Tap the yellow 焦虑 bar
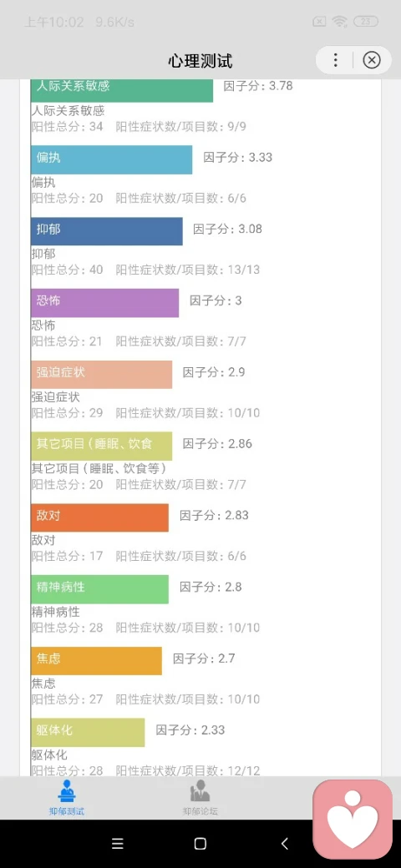 96,660
